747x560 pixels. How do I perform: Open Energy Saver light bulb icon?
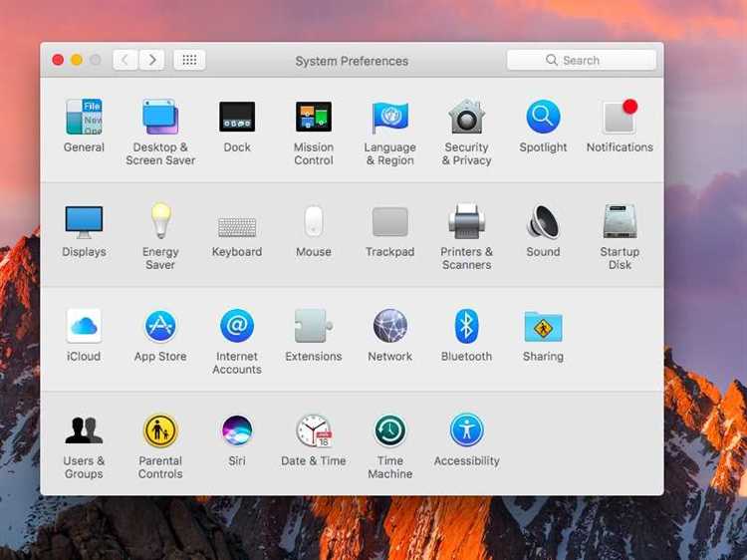tap(160, 220)
